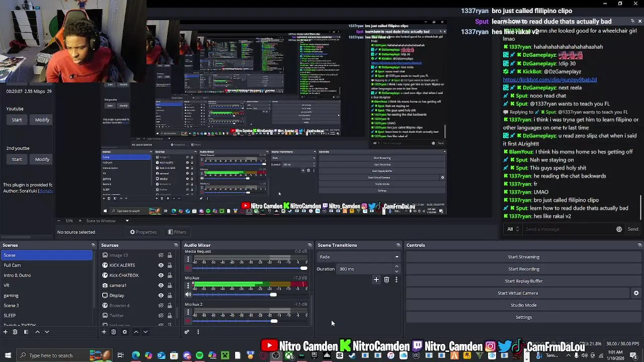The height and width of the screenshot is (362, 644).
Task: Unmute the Mic/Aux 2 channel
Action: (188, 321)
